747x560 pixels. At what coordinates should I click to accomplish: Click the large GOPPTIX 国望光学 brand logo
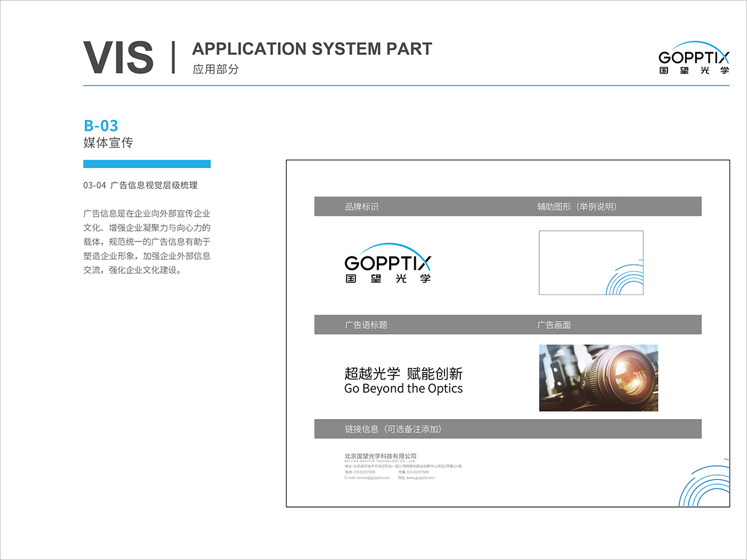(x=388, y=263)
